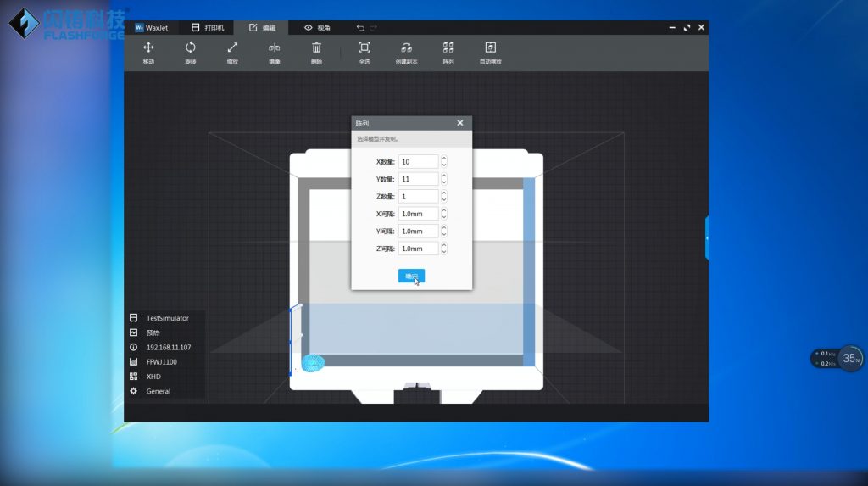Switch to the Printer (打印机) tab

click(208, 28)
